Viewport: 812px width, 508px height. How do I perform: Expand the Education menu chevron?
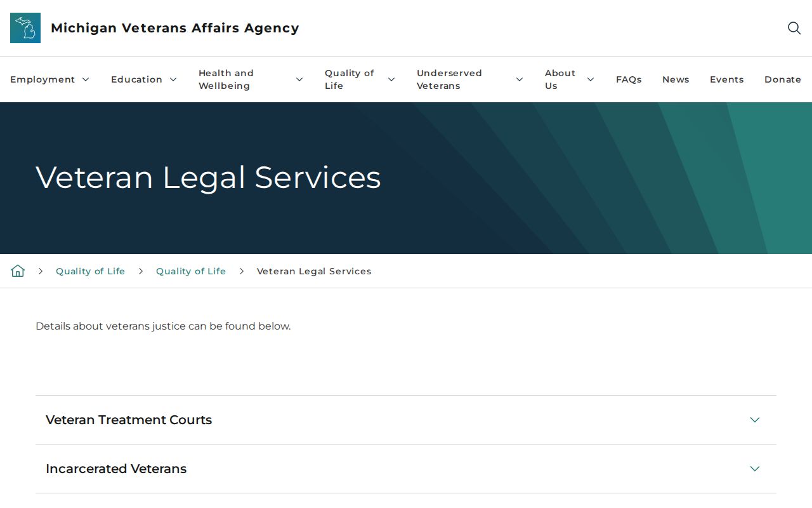point(173,79)
